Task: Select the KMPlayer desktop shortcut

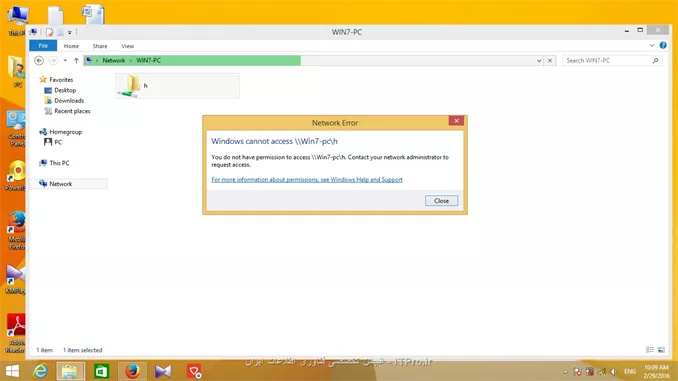Action: (x=15, y=280)
